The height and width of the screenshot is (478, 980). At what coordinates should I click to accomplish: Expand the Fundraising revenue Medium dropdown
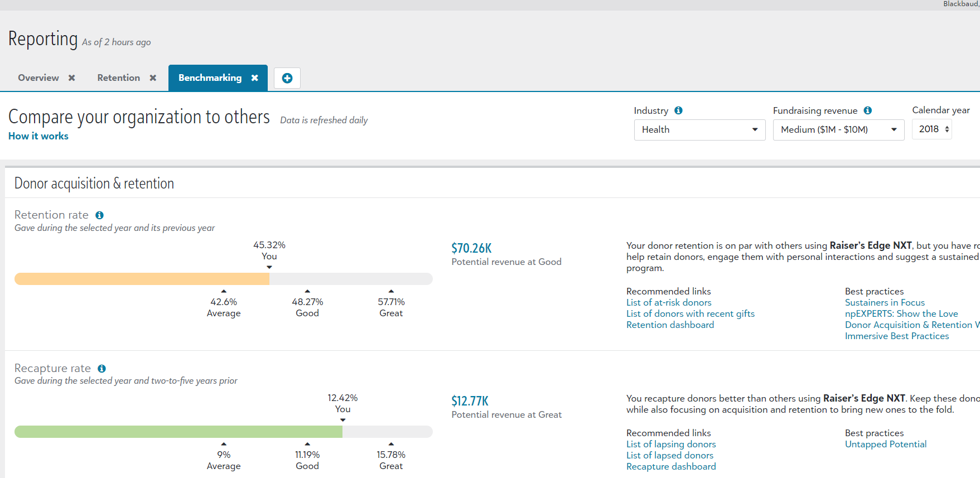838,130
